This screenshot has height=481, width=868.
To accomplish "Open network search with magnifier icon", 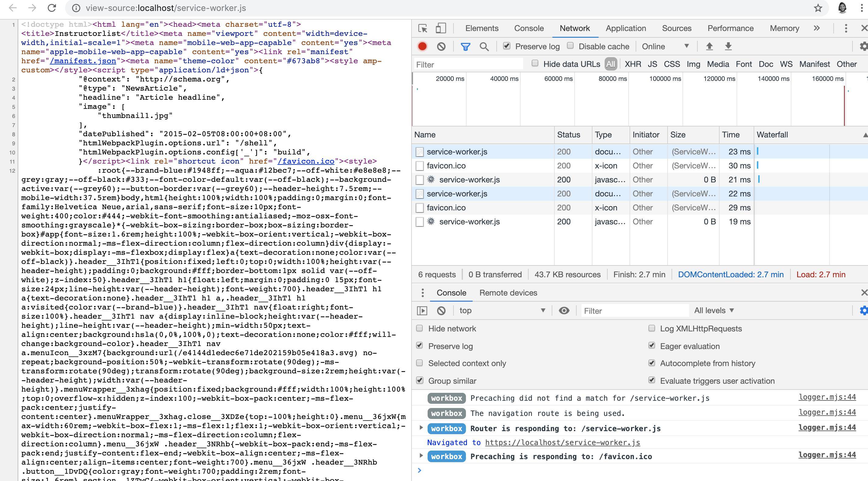I will click(484, 47).
